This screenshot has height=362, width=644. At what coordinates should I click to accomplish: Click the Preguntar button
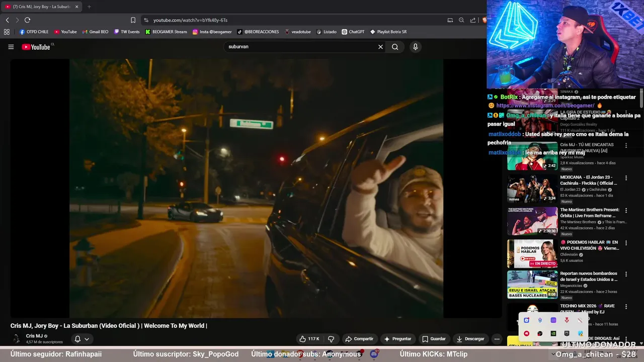click(397, 339)
